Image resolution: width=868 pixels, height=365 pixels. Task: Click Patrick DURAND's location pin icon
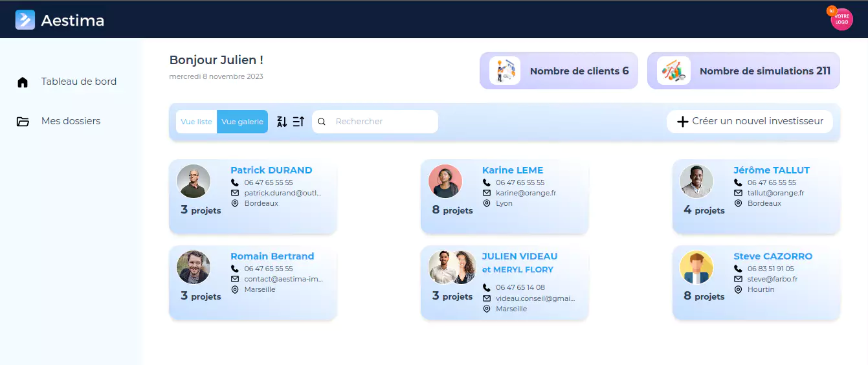[235, 203]
